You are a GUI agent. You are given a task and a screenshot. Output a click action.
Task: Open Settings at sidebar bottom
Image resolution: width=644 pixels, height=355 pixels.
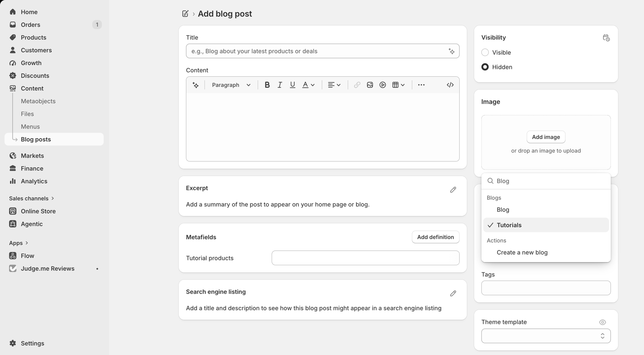[54, 343]
